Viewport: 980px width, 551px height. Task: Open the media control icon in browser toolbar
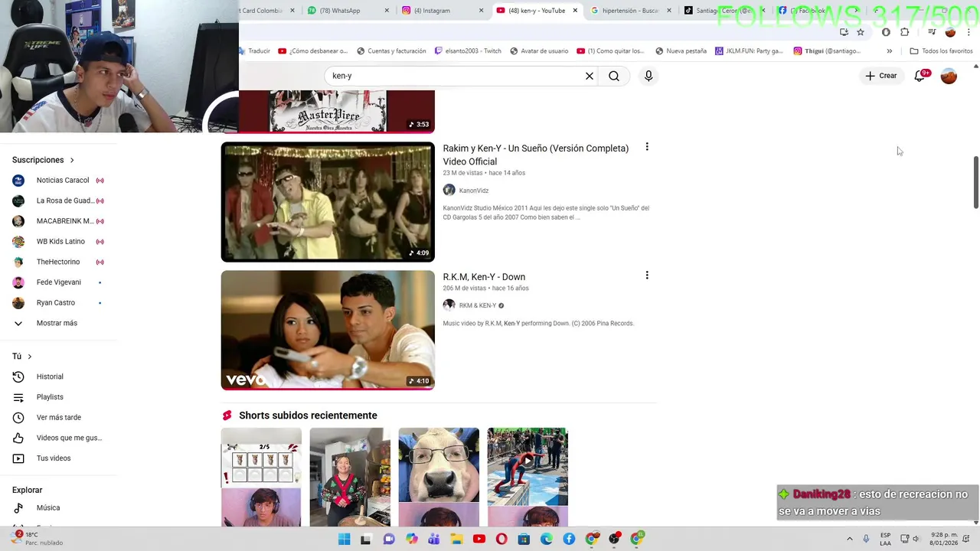coord(932,32)
